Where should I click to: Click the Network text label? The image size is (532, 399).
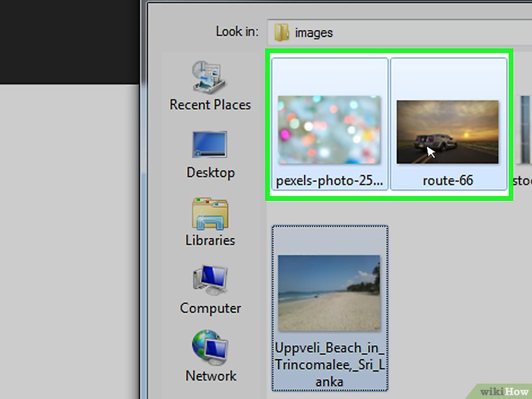pos(210,376)
